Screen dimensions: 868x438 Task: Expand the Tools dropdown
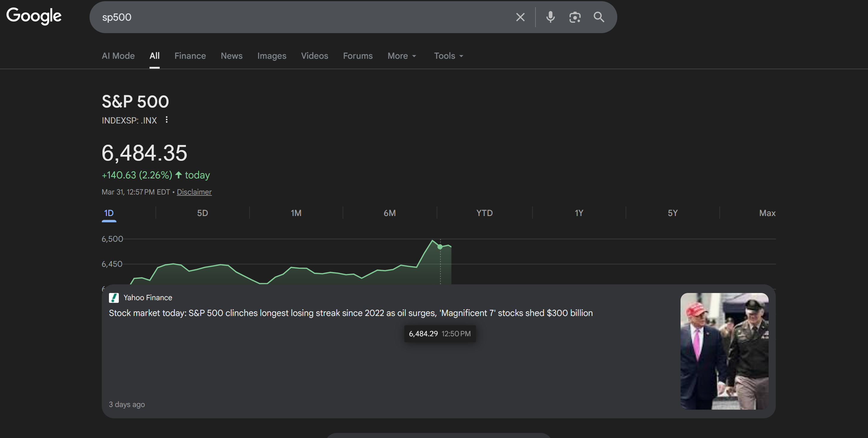[x=448, y=56]
